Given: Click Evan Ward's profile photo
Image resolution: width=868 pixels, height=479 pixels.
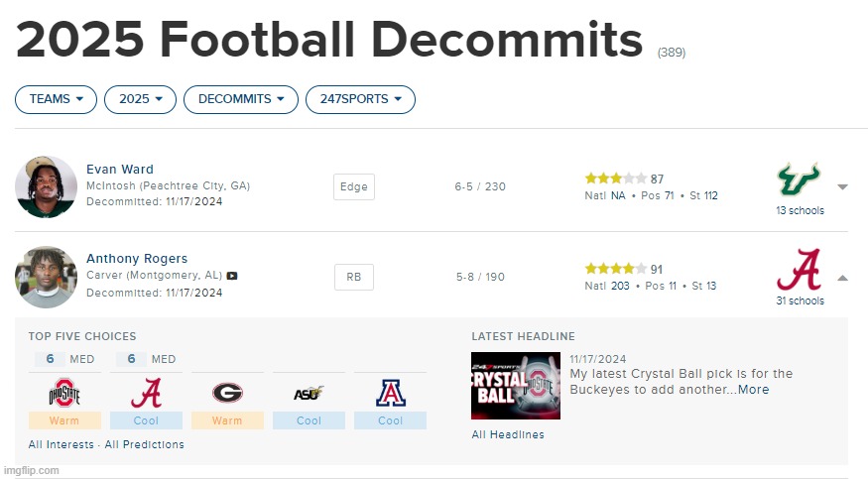Looking at the screenshot, I should [x=47, y=186].
